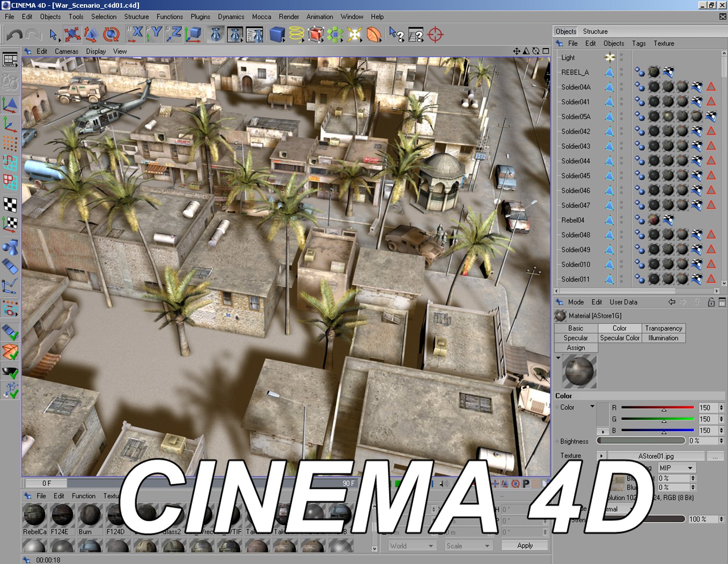Select the Texture Axis tool

10,224
